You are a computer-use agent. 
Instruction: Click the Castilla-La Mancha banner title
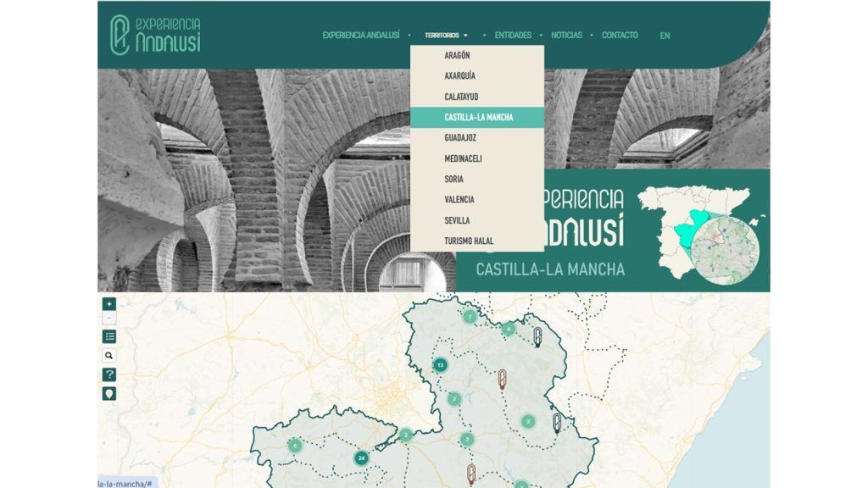pyautogui.click(x=550, y=269)
